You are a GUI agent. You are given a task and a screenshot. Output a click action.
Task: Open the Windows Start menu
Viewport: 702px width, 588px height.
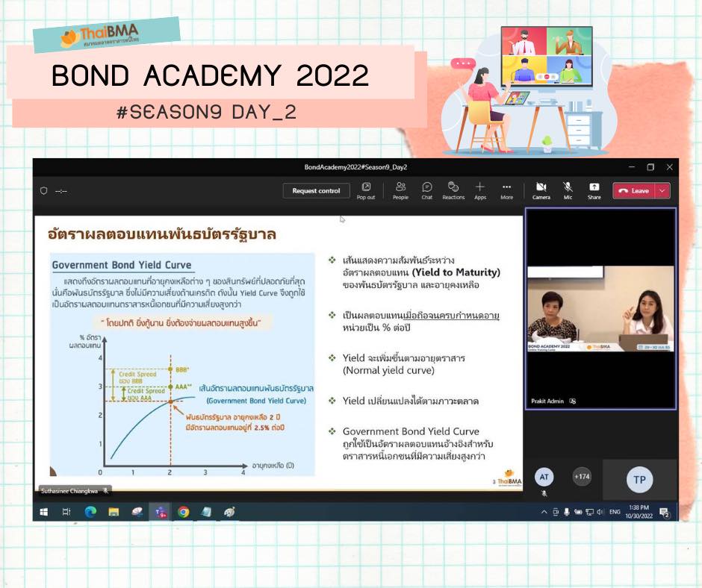[43, 512]
